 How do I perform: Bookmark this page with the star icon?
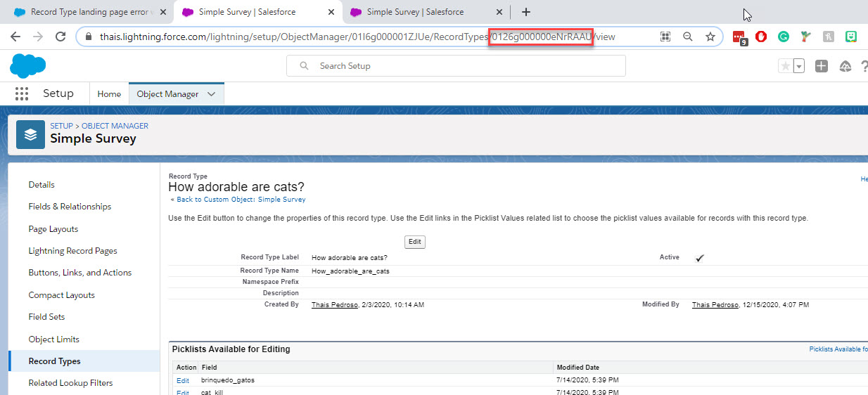tap(710, 37)
